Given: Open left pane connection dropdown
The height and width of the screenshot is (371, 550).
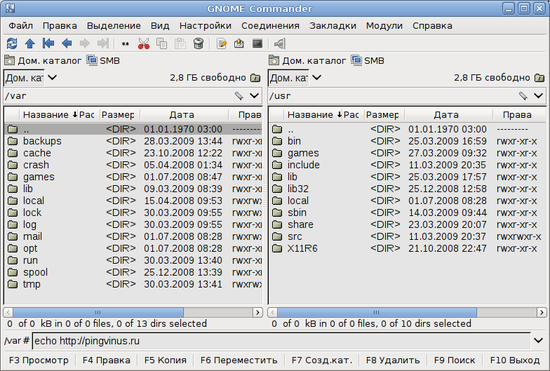Looking at the screenshot, I should pos(52,77).
